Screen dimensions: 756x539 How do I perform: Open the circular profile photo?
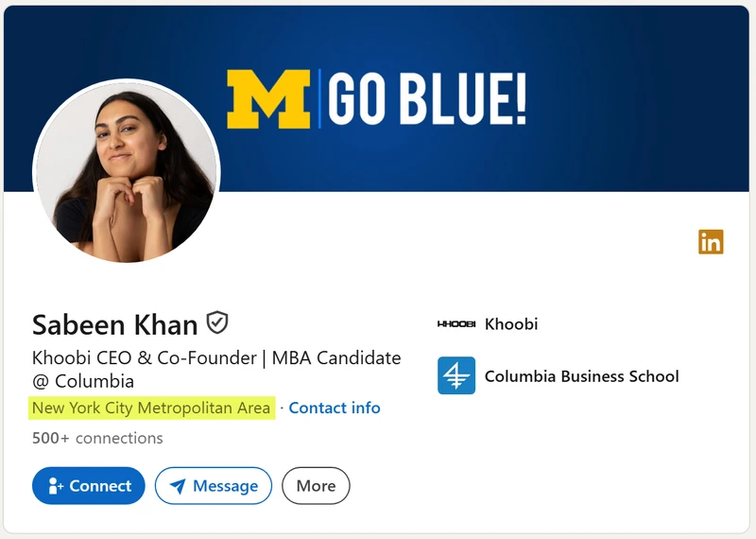(127, 172)
